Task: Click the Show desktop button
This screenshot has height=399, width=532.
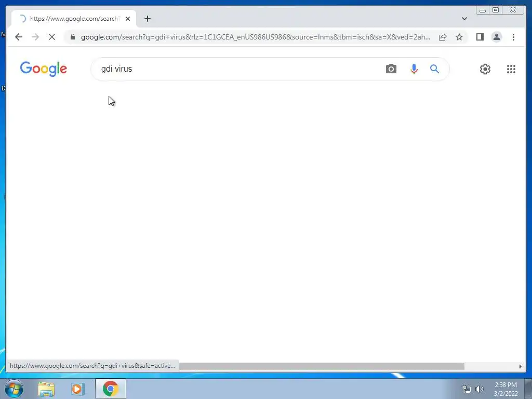Action: [x=528, y=389]
